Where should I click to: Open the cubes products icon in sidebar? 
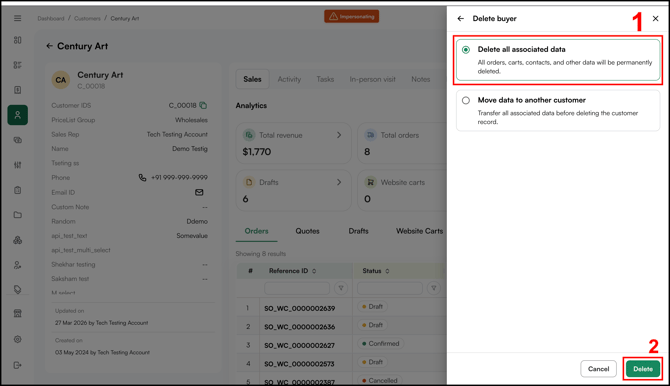click(18, 240)
